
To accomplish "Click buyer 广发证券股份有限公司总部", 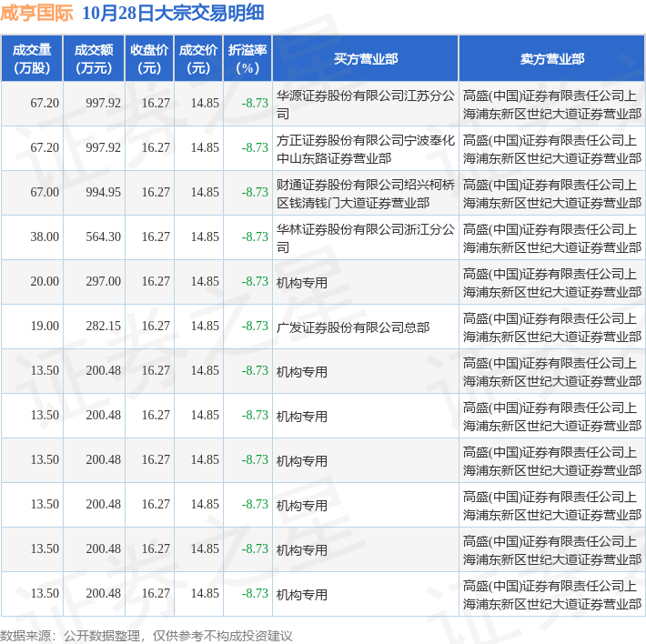I will [353, 327].
